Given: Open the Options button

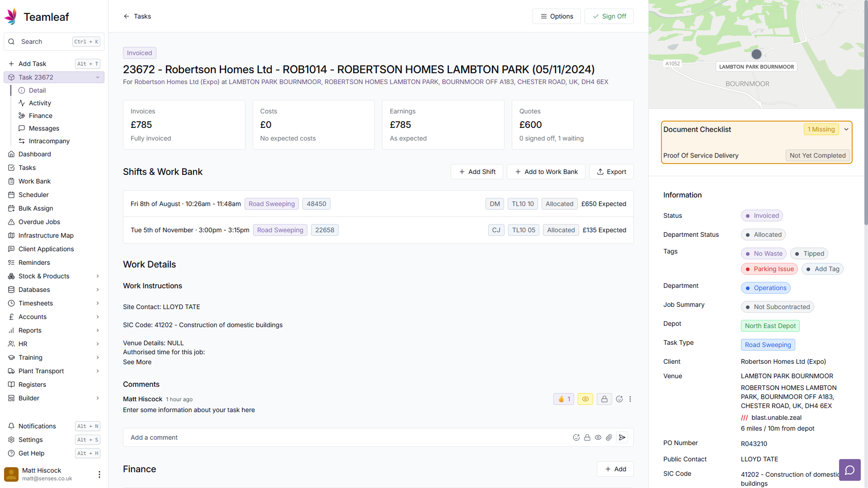Looking at the screenshot, I should click(557, 16).
